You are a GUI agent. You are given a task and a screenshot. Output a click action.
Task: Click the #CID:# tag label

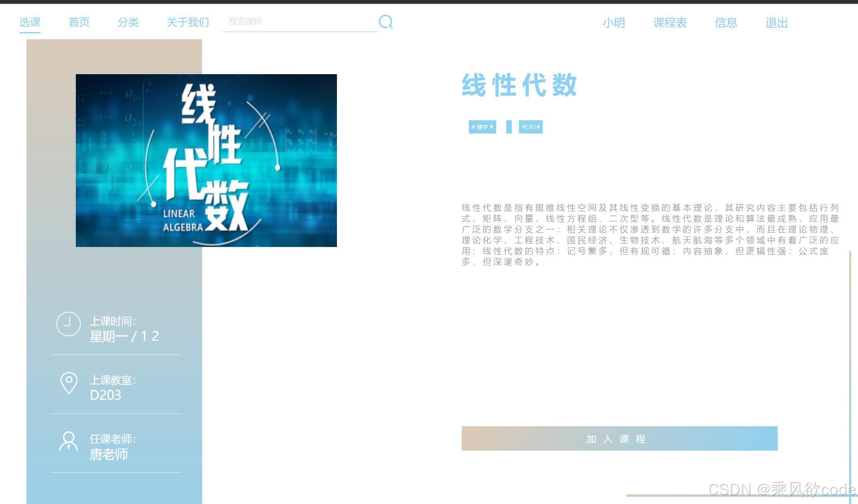click(531, 127)
